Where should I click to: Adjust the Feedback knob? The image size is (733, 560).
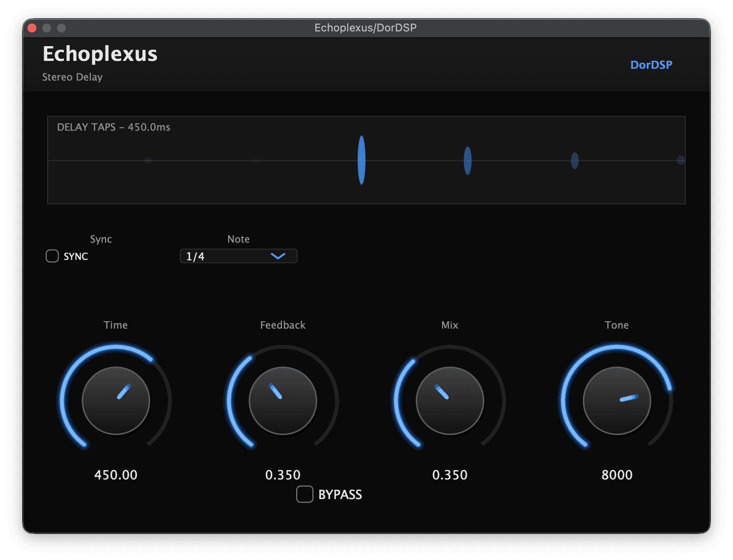point(282,401)
